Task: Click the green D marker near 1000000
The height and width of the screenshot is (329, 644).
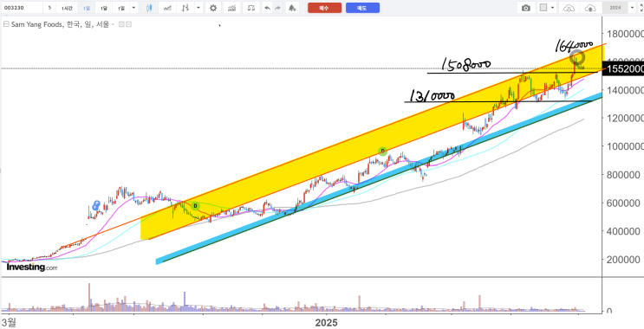Action: pos(382,152)
